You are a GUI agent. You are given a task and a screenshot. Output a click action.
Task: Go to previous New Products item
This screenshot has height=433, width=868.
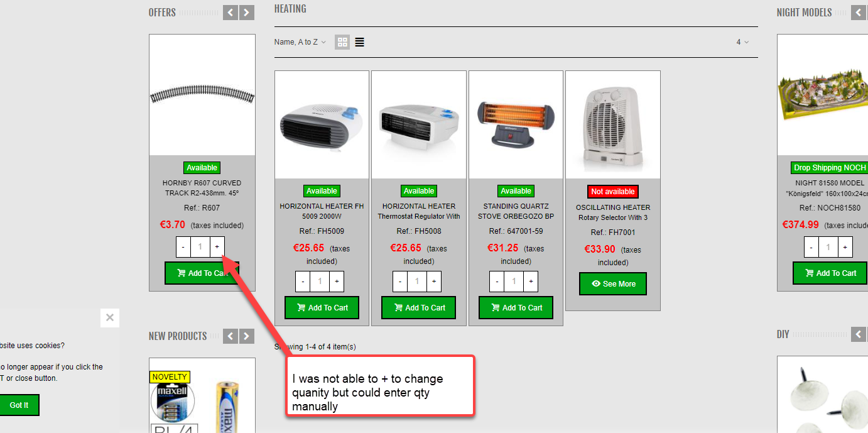(231, 336)
